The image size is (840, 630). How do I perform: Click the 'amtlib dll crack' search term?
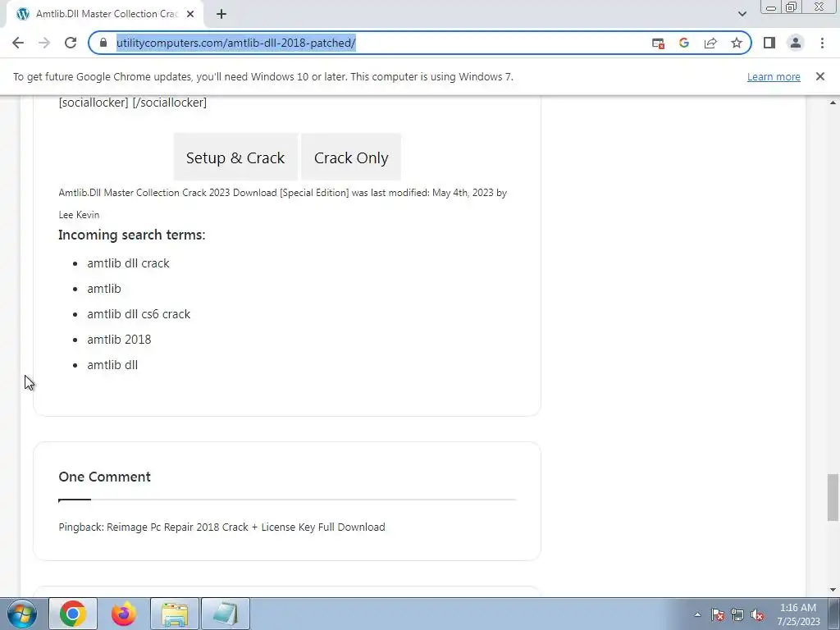(x=128, y=263)
